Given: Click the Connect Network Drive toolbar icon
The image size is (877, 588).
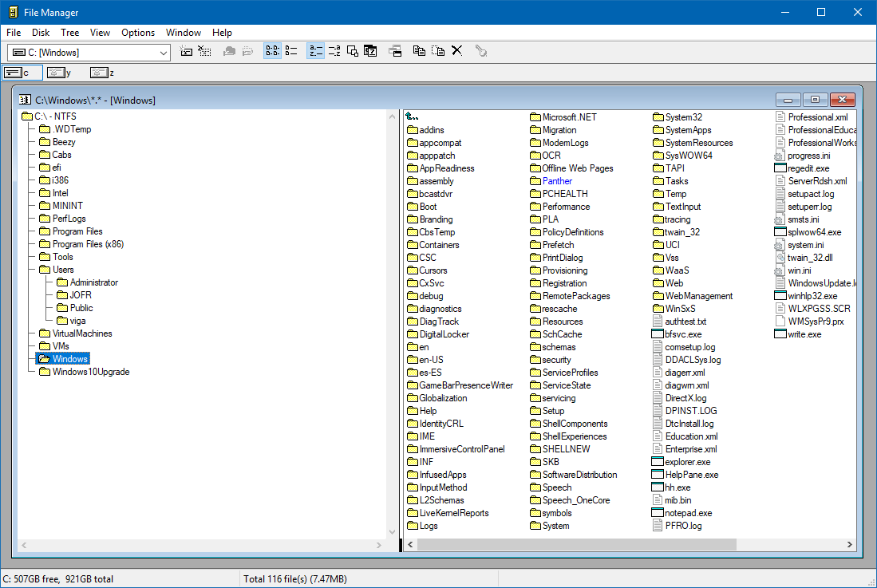Looking at the screenshot, I should pos(186,50).
